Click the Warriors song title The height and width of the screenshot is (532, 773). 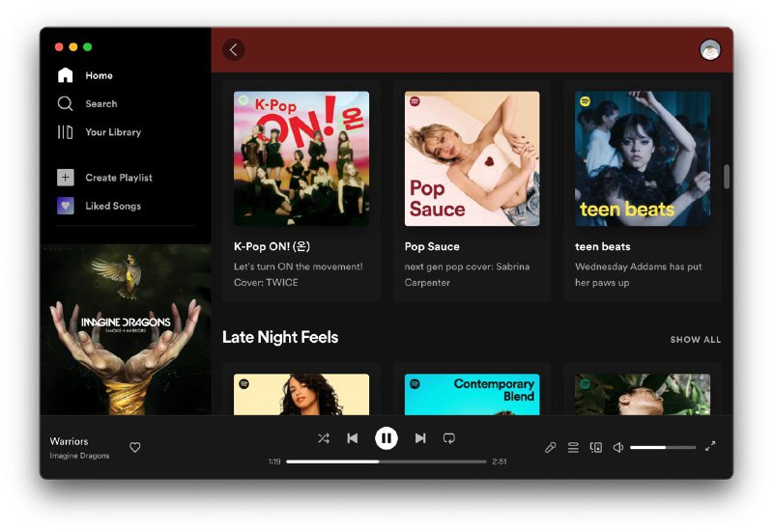point(69,441)
